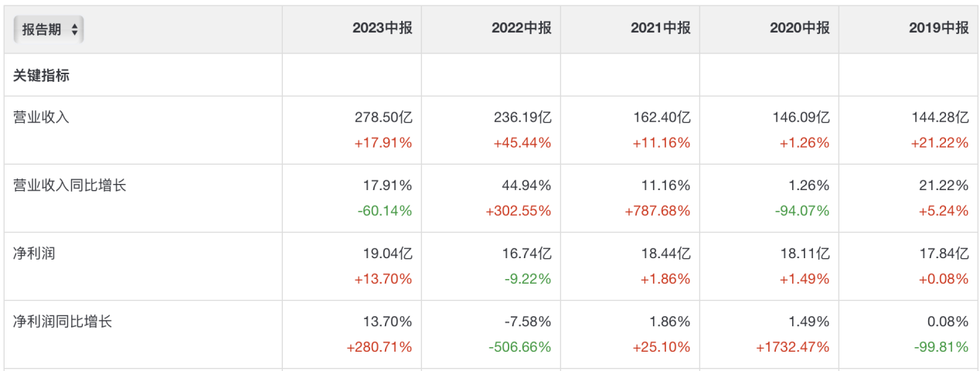
Task: Click the 营业收入同比增长 row label
Action: coord(70,185)
